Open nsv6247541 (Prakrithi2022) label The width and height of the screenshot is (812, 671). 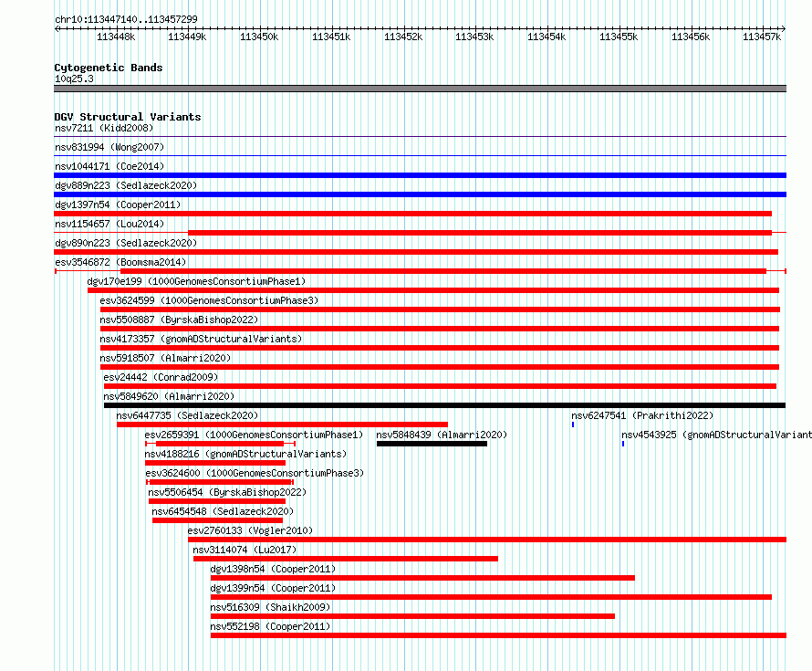click(x=642, y=415)
